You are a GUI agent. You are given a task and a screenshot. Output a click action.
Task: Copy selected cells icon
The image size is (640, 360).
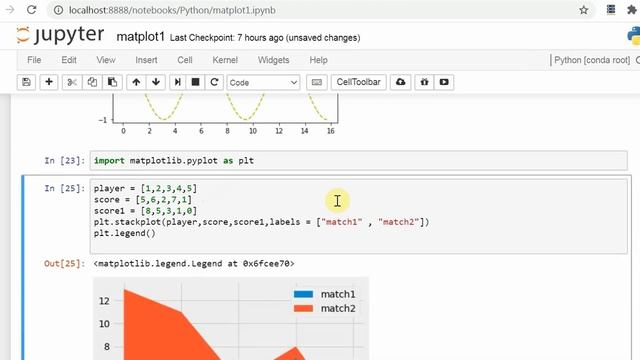coord(92,82)
